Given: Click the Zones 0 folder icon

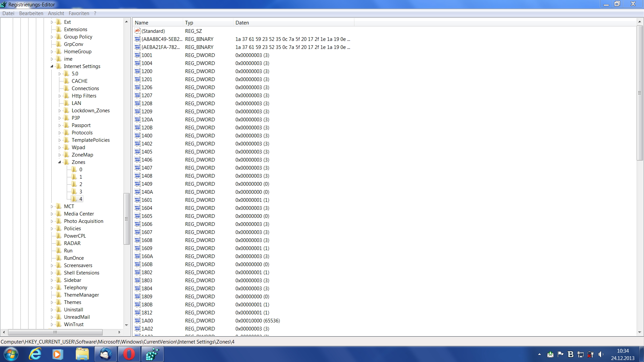Looking at the screenshot, I should pyautogui.click(x=74, y=169).
